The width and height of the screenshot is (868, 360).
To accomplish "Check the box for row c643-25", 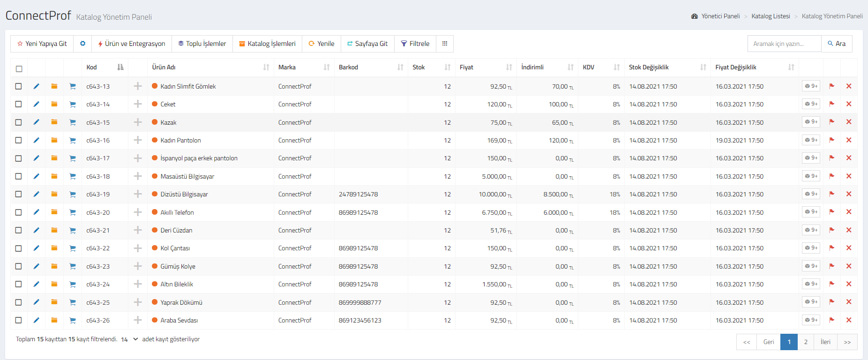I will point(18,302).
